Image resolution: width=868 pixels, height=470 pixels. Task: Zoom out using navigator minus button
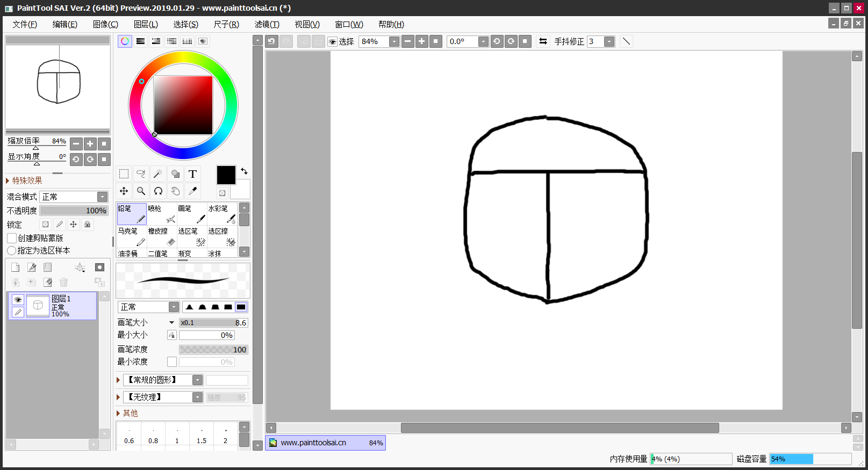pyautogui.click(x=76, y=143)
